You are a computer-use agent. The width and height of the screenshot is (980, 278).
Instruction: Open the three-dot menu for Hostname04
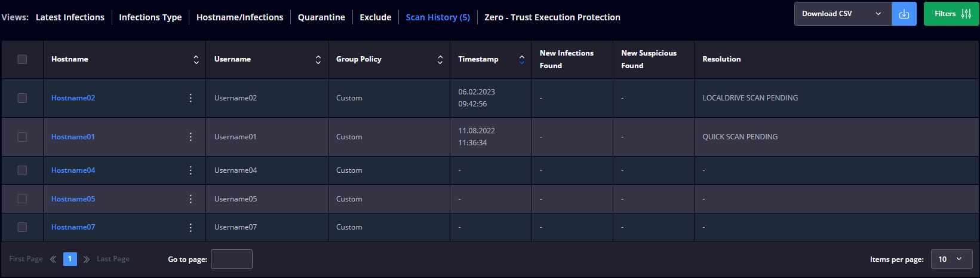(x=191, y=170)
